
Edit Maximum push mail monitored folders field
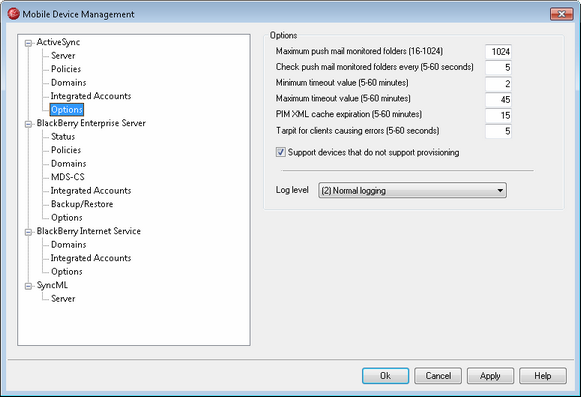point(498,52)
